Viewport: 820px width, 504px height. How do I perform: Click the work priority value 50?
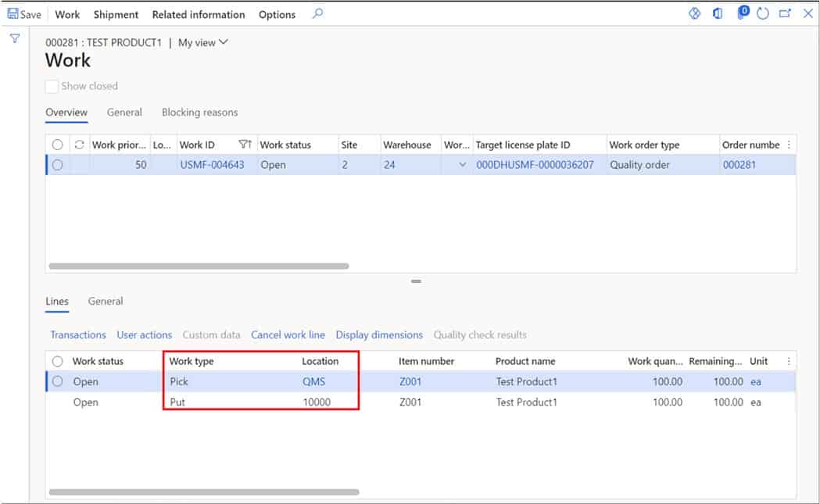click(141, 165)
